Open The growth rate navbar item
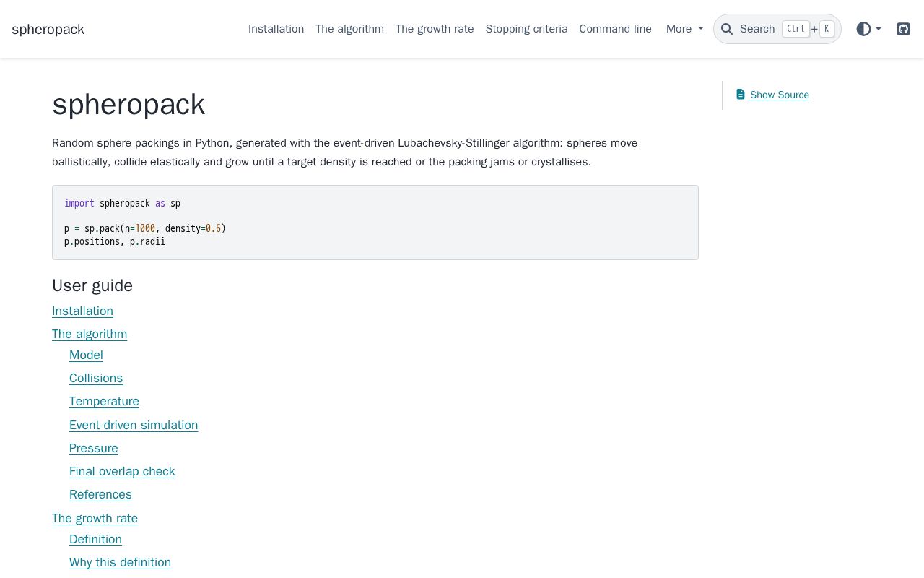Screen dimensions: 924x578 pos(435,29)
